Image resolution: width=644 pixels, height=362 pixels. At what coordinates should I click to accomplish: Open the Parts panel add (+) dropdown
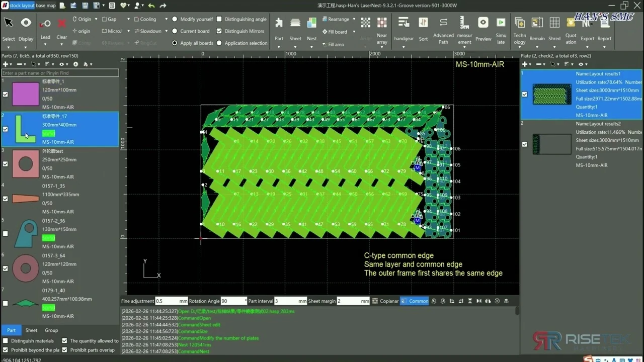click(x=7, y=64)
